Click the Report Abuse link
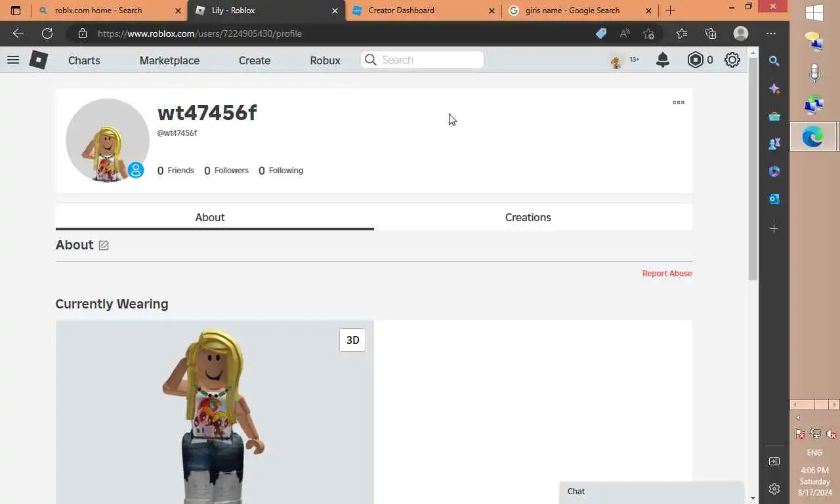The width and height of the screenshot is (840, 504). (667, 274)
